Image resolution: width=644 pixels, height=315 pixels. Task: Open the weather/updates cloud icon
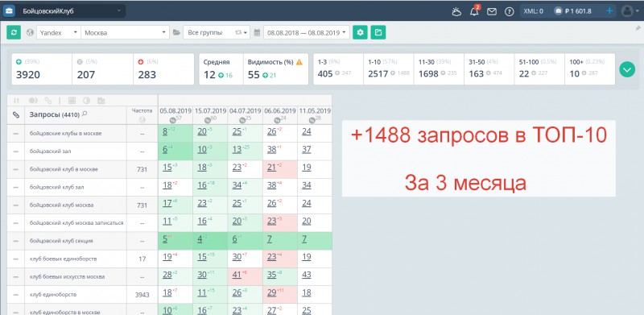[456, 11]
